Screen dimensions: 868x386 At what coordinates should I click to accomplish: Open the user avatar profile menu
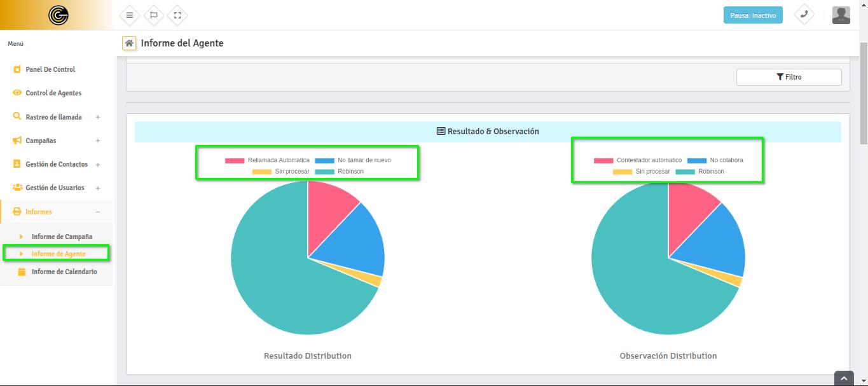point(841,15)
